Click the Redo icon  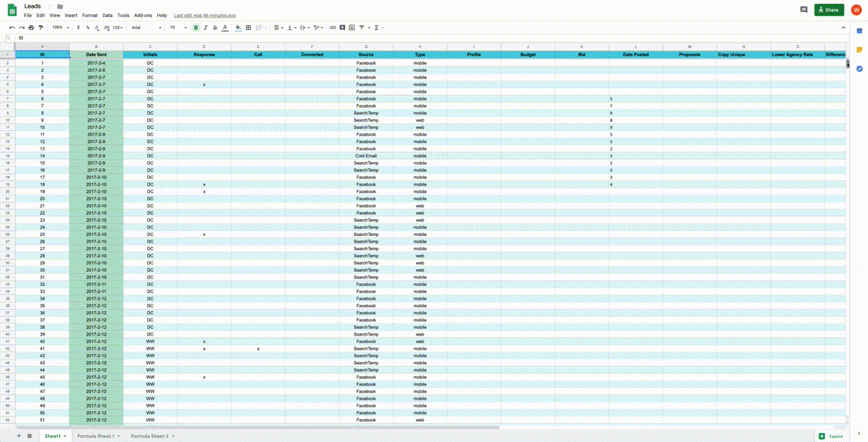click(22, 28)
